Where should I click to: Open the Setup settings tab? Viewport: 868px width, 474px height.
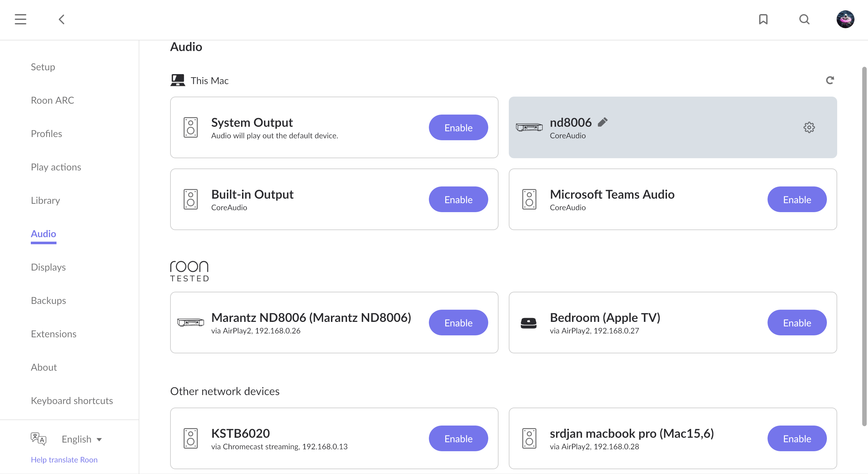click(43, 67)
